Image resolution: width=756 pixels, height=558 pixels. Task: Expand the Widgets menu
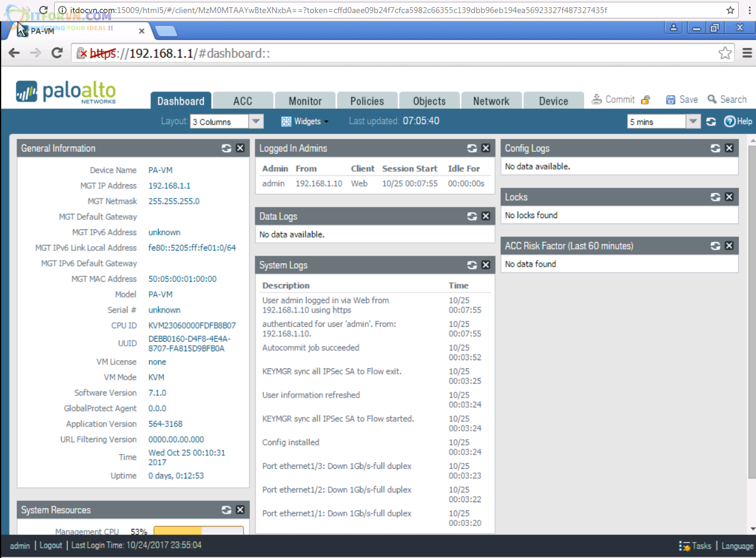tap(304, 121)
